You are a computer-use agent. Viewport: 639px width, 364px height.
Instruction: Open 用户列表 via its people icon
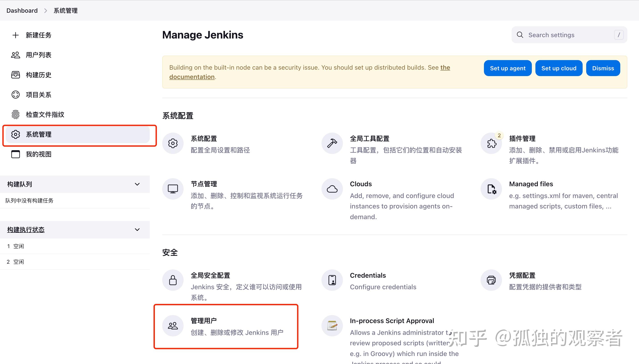pos(16,55)
